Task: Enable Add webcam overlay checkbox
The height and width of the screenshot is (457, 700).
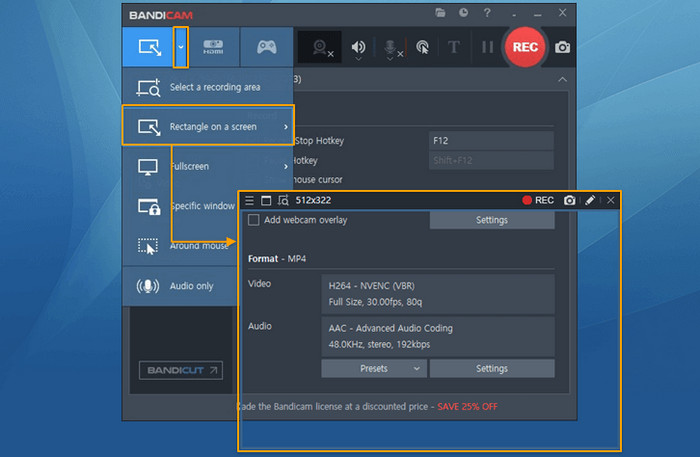Action: click(254, 220)
